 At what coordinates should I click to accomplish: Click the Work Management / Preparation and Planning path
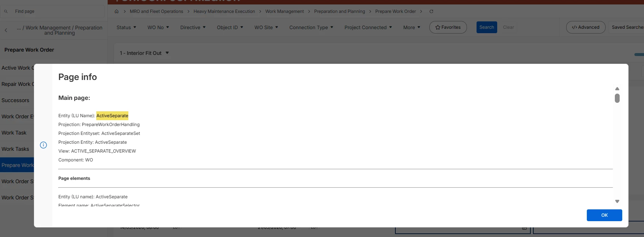[59, 30]
